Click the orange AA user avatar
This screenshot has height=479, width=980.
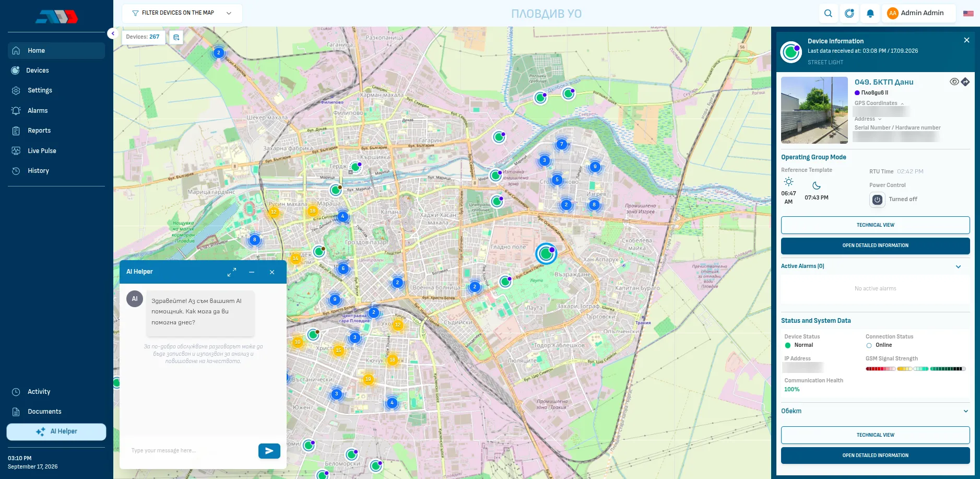tap(893, 14)
